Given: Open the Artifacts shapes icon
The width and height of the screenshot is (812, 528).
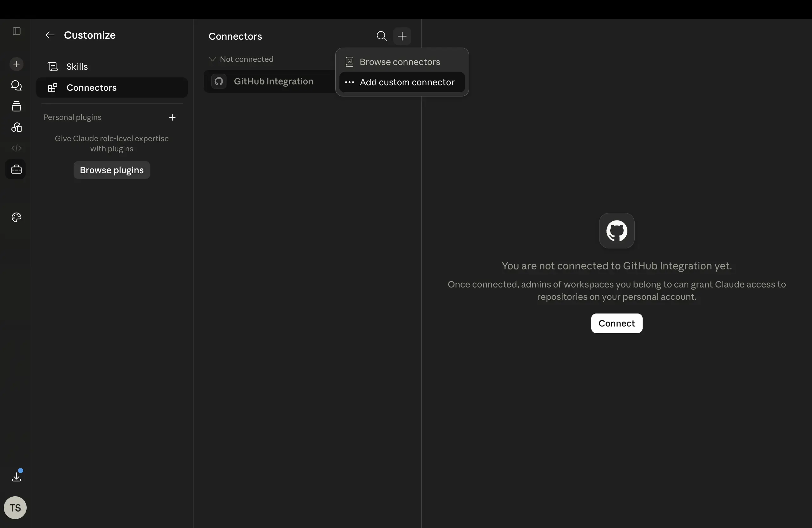Looking at the screenshot, I should click(16, 127).
